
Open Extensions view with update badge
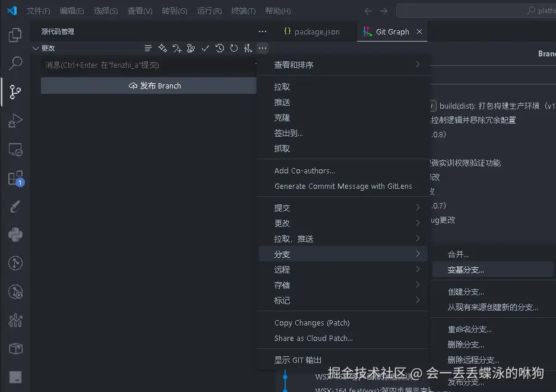click(x=15, y=178)
